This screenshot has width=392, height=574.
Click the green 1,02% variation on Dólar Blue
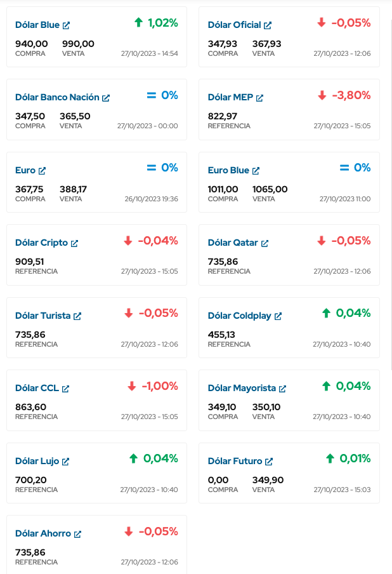point(162,23)
